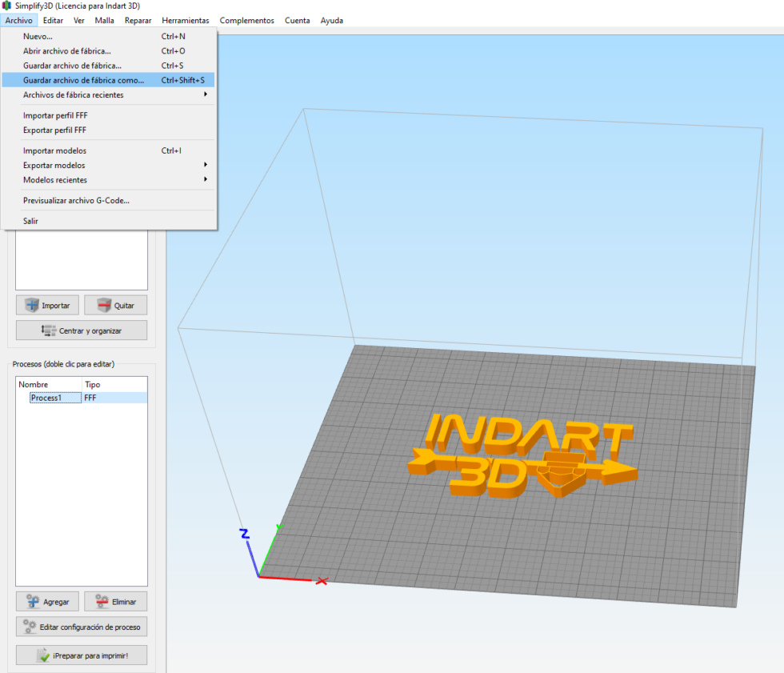The width and height of the screenshot is (784, 673).
Task: Click Editar configuración de proceso
Action: pyautogui.click(x=82, y=627)
